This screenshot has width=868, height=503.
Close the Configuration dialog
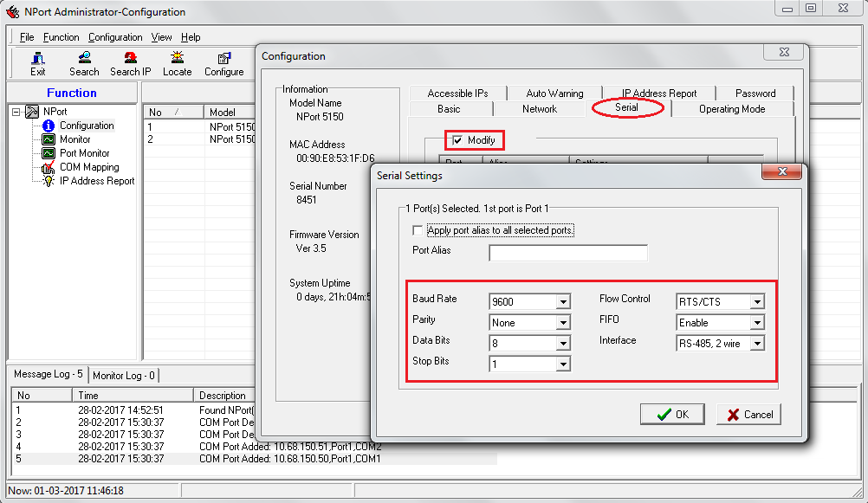784,52
